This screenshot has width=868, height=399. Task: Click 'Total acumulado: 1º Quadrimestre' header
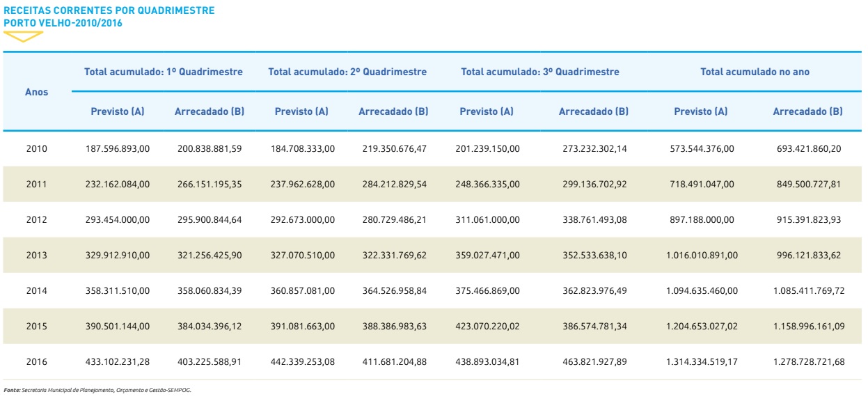coord(163,72)
